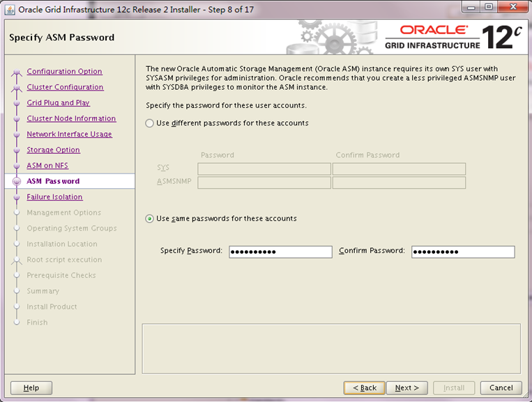
Task: Open the Configuration Option step
Action: [x=64, y=72]
